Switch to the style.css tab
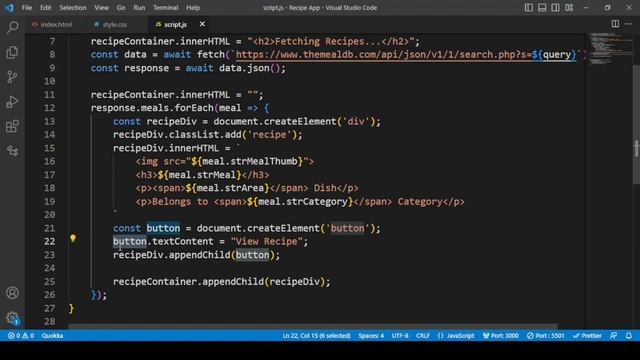The image size is (640, 360). 110,24
